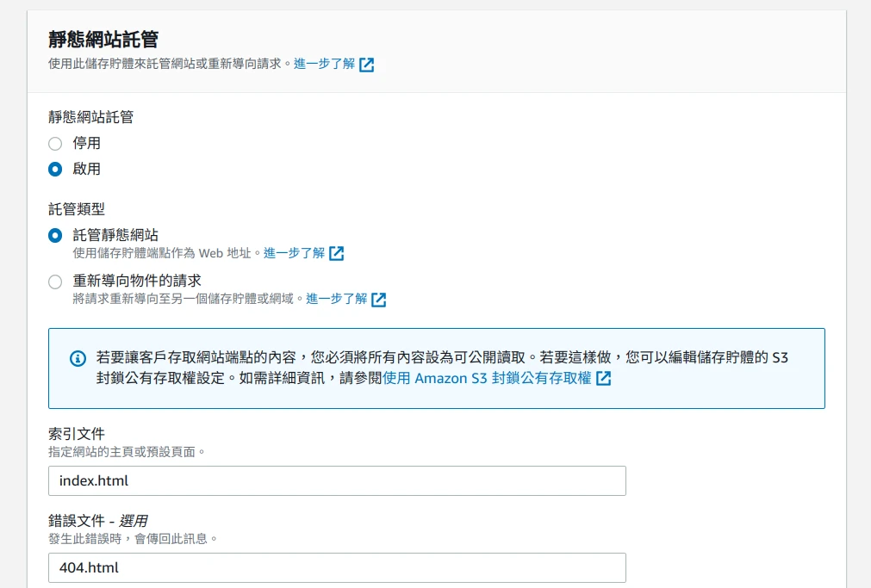Click the info icon in the blue notice

(78, 358)
